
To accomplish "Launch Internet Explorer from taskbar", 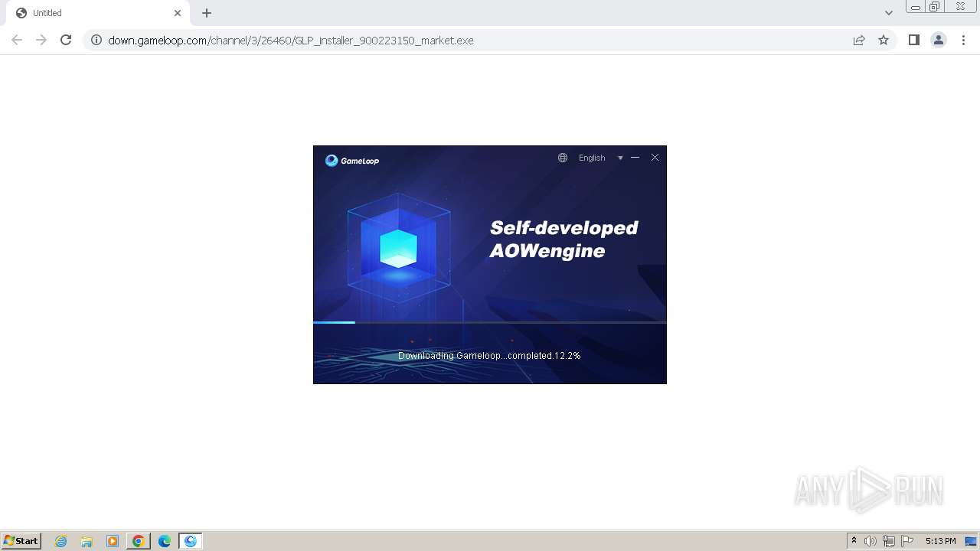I will pos(61,541).
